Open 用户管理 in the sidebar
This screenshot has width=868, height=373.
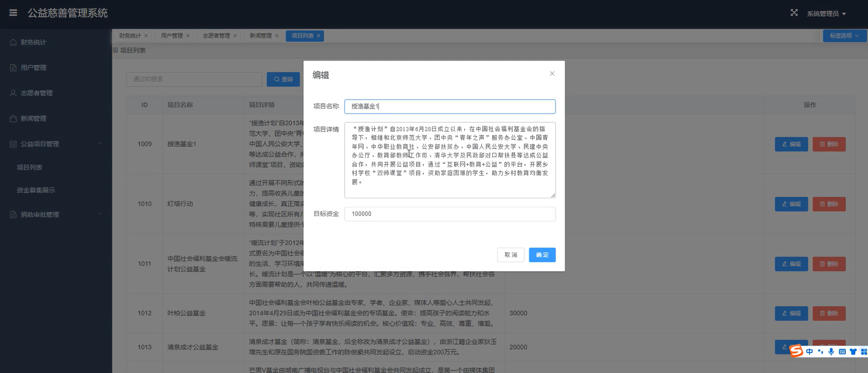coord(56,67)
